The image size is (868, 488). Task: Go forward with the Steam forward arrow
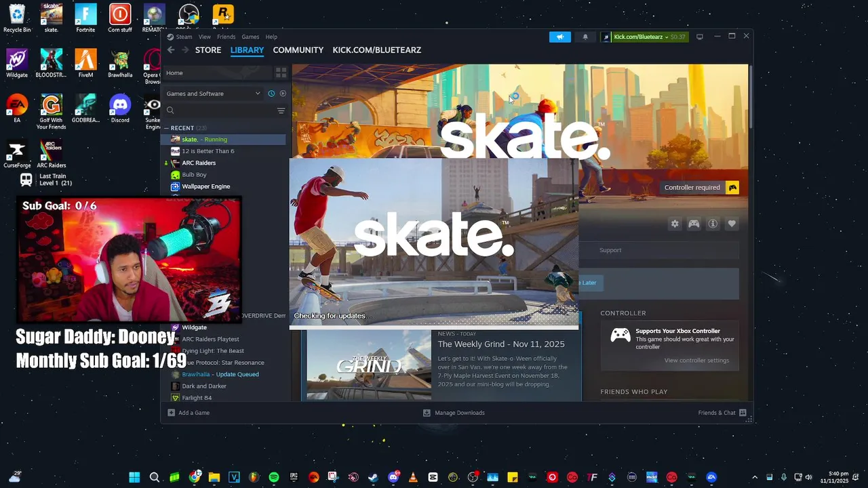[184, 50]
